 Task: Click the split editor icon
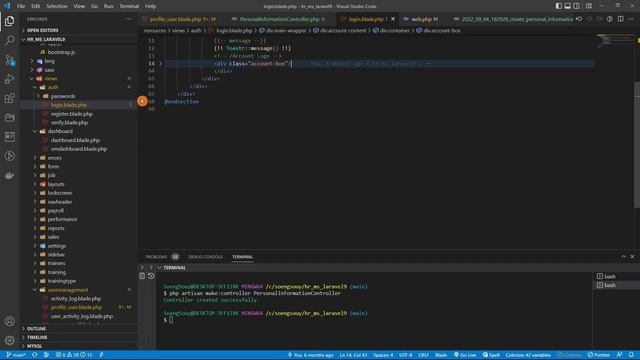tap(620, 19)
